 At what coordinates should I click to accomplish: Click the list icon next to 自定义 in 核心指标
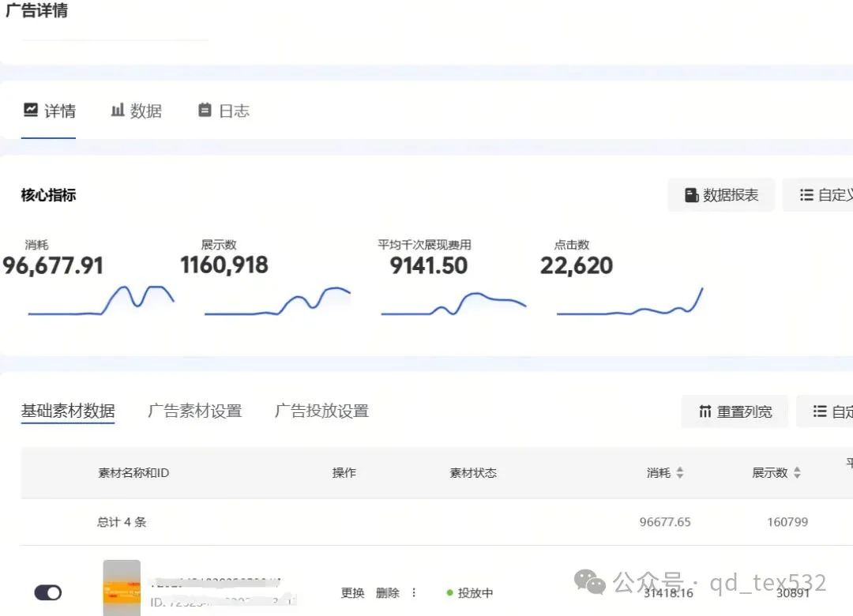[x=806, y=195]
